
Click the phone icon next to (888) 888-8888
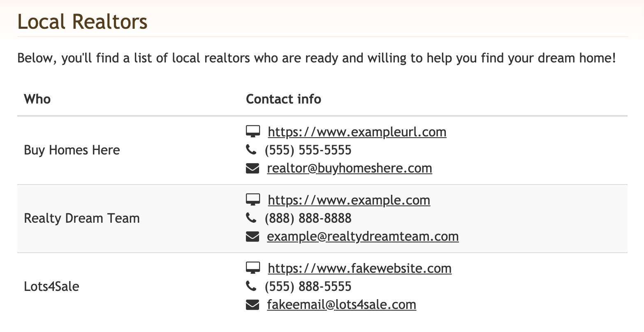tap(251, 218)
